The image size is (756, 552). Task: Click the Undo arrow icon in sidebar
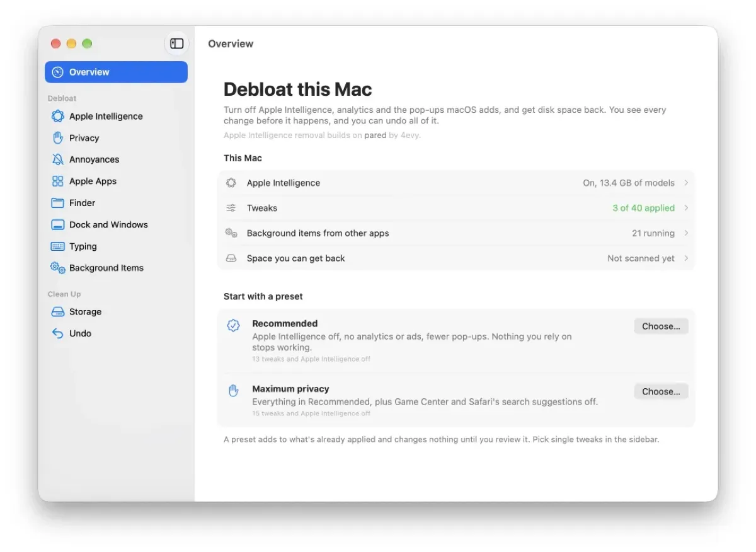(x=58, y=333)
